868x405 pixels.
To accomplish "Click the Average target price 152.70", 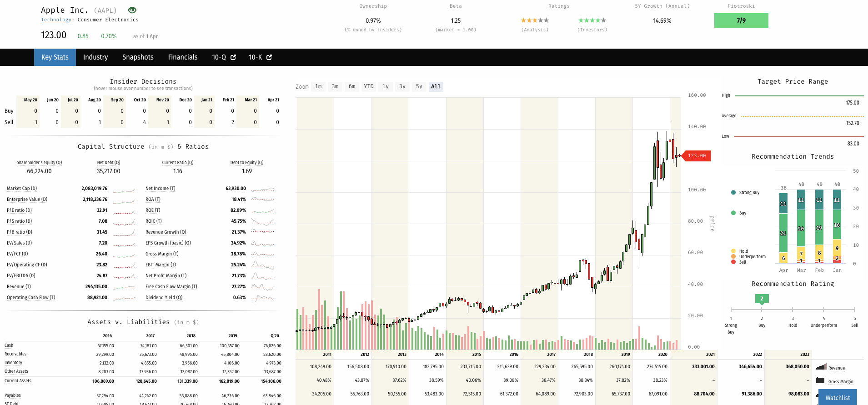I will pyautogui.click(x=853, y=123).
